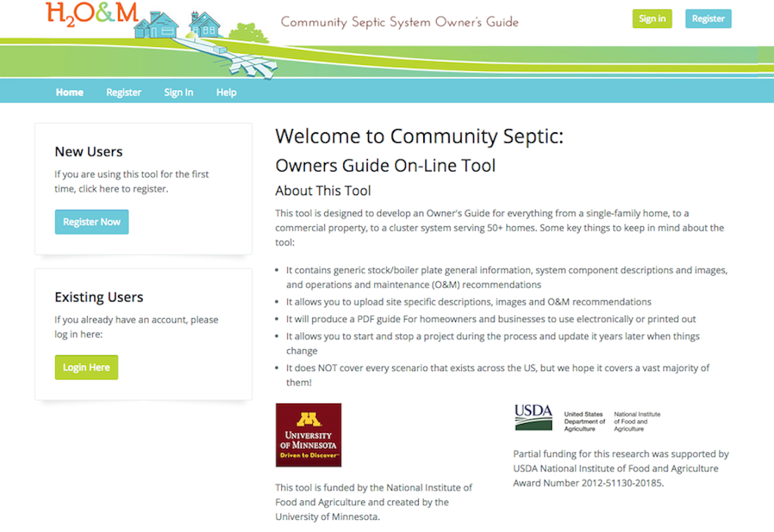This screenshot has width=774, height=532.
Task: Click the septic drain field drawing in the banner
Action: [x=249, y=64]
